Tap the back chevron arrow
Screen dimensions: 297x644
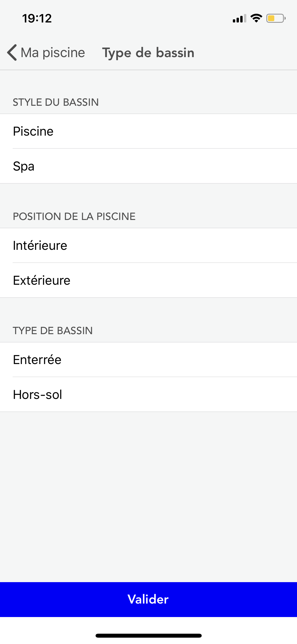click(x=12, y=53)
